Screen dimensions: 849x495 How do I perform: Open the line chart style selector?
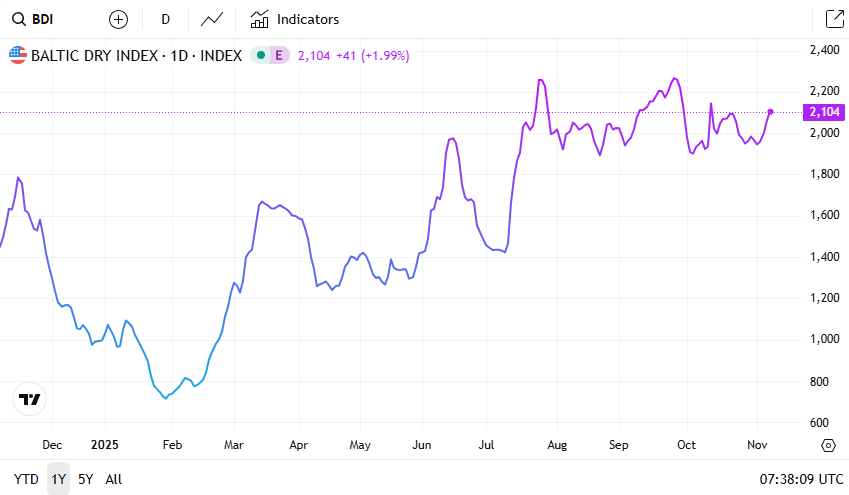coord(211,19)
